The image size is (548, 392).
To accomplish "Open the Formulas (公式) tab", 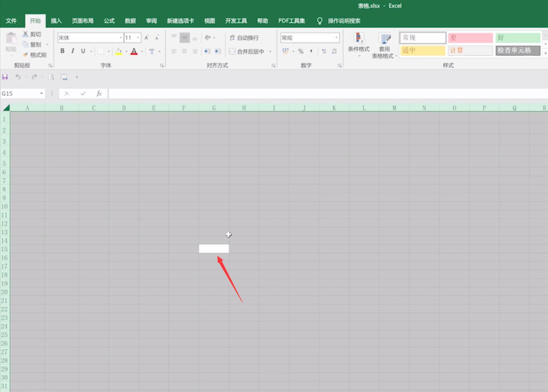I will (109, 21).
